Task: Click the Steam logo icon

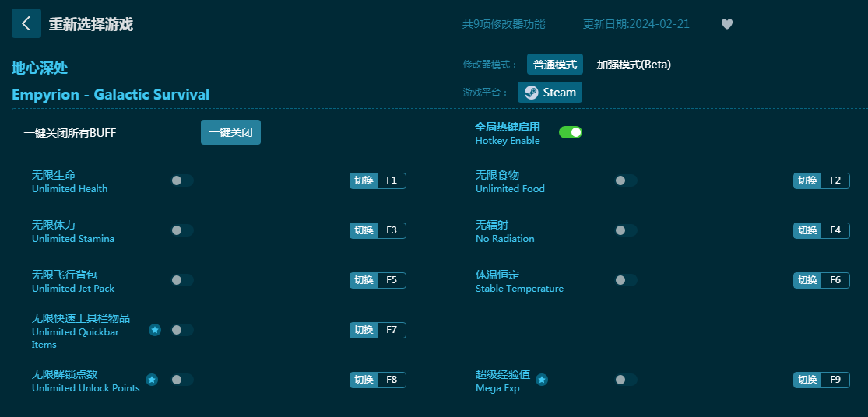Action: click(531, 93)
